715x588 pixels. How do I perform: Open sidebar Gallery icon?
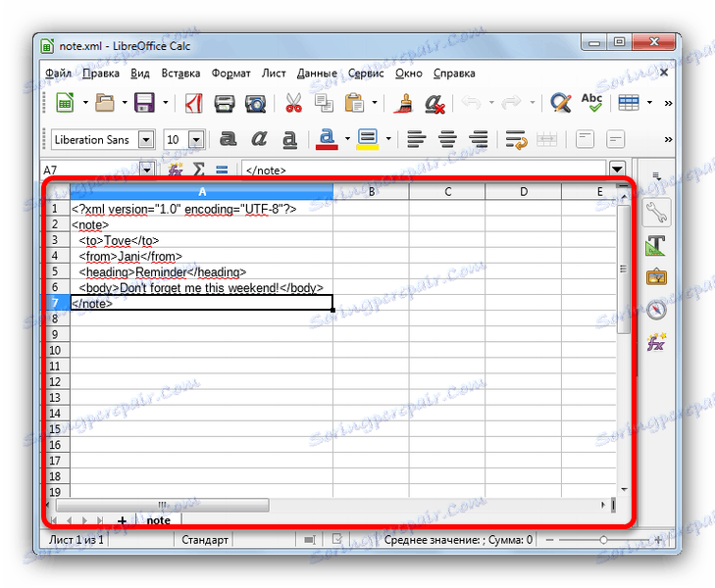[x=656, y=277]
